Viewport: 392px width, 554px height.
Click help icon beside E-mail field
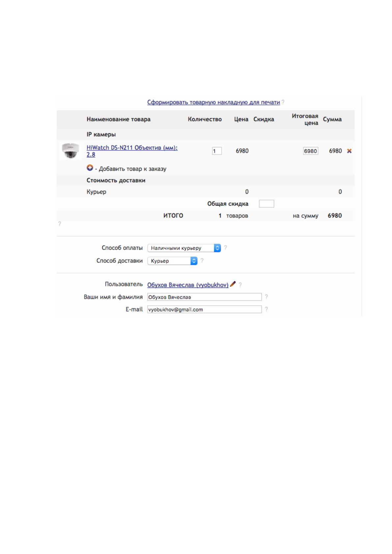266,309
